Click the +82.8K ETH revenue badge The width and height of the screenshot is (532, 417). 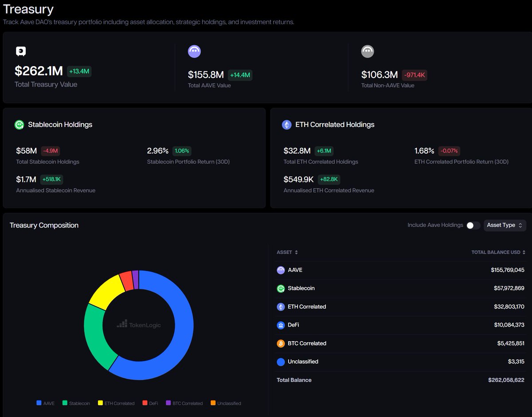click(329, 179)
